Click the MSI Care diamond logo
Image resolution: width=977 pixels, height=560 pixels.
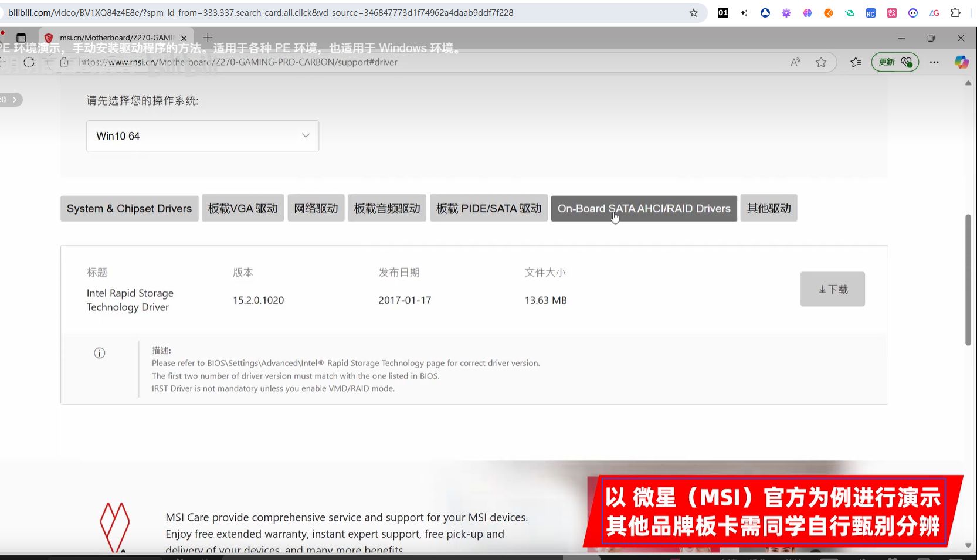(x=115, y=527)
